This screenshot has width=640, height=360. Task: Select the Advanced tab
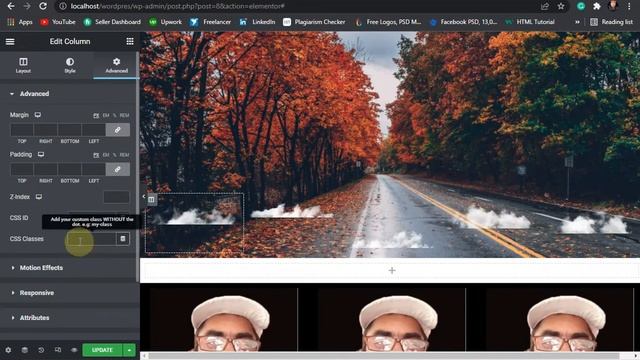click(116, 65)
